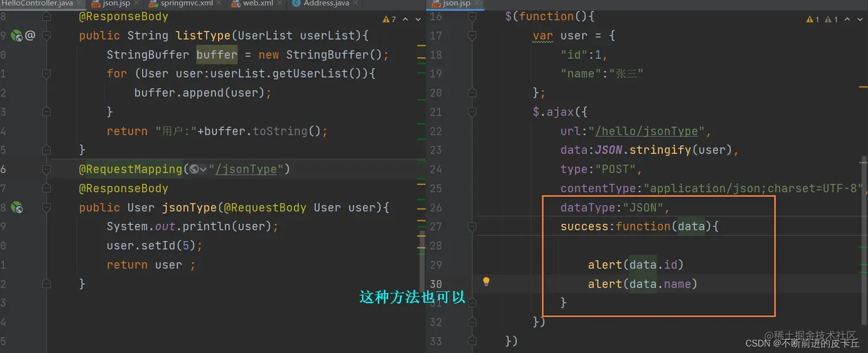Open the web.xml editor tab
Image resolution: width=868 pixels, height=353 pixels.
tap(258, 3)
